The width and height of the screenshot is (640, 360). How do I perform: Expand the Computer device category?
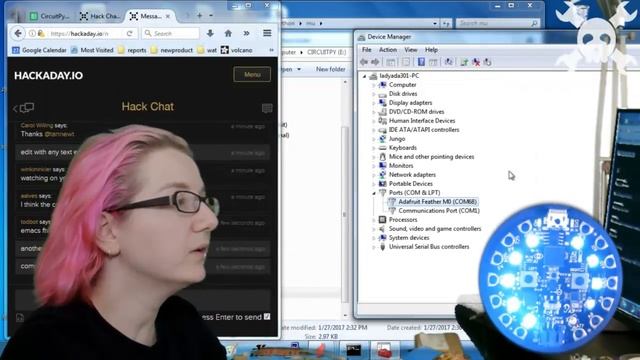(x=373, y=85)
